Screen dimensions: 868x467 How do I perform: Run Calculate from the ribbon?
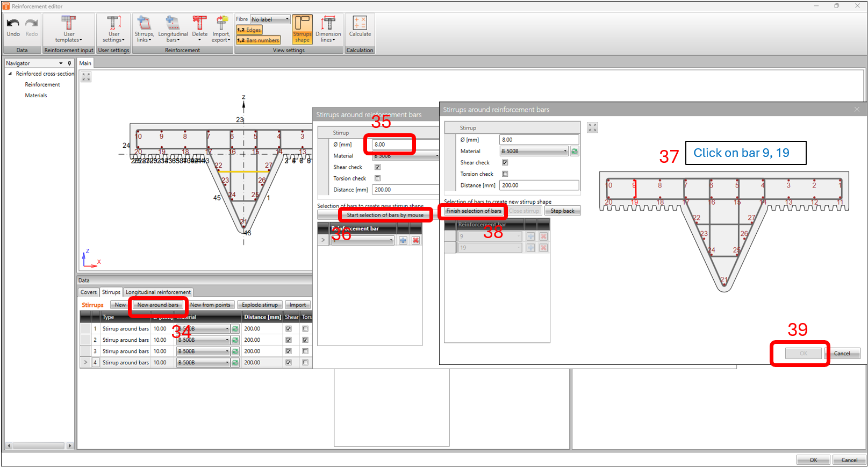360,27
